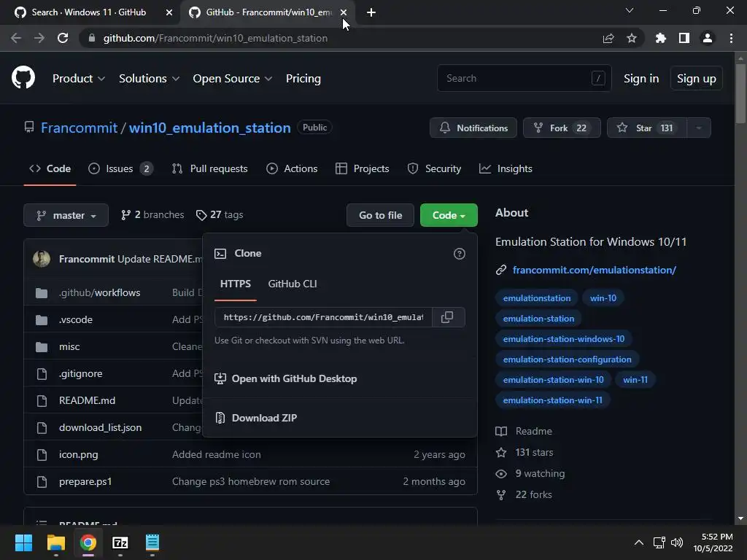Click the GitHub octocat logo in the header

[x=23, y=78]
